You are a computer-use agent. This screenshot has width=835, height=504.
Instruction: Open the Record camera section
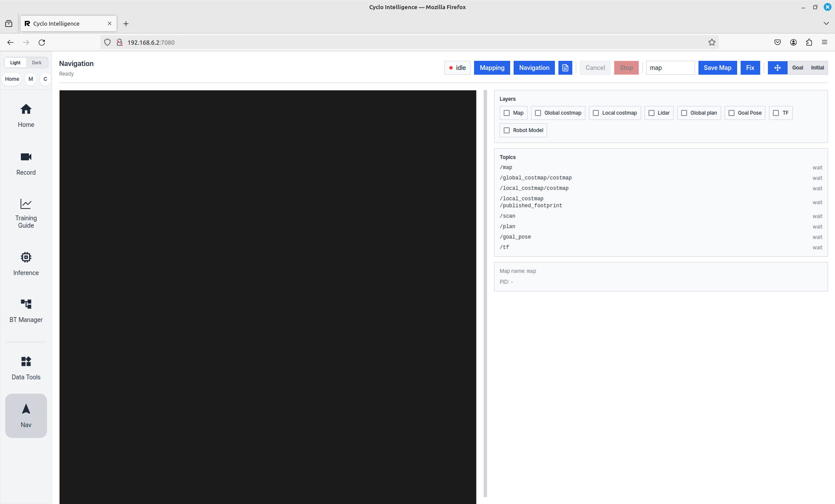coord(26,163)
